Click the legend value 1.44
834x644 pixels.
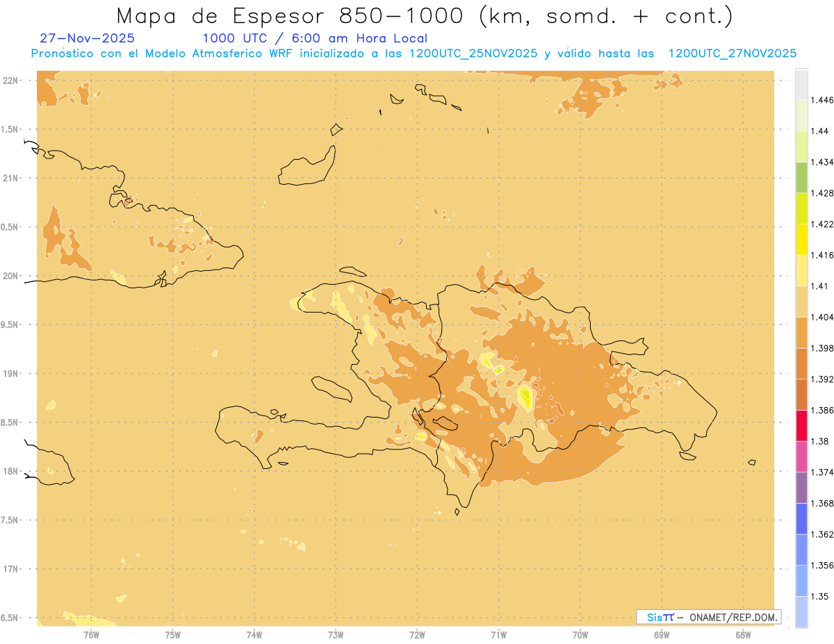point(819,131)
